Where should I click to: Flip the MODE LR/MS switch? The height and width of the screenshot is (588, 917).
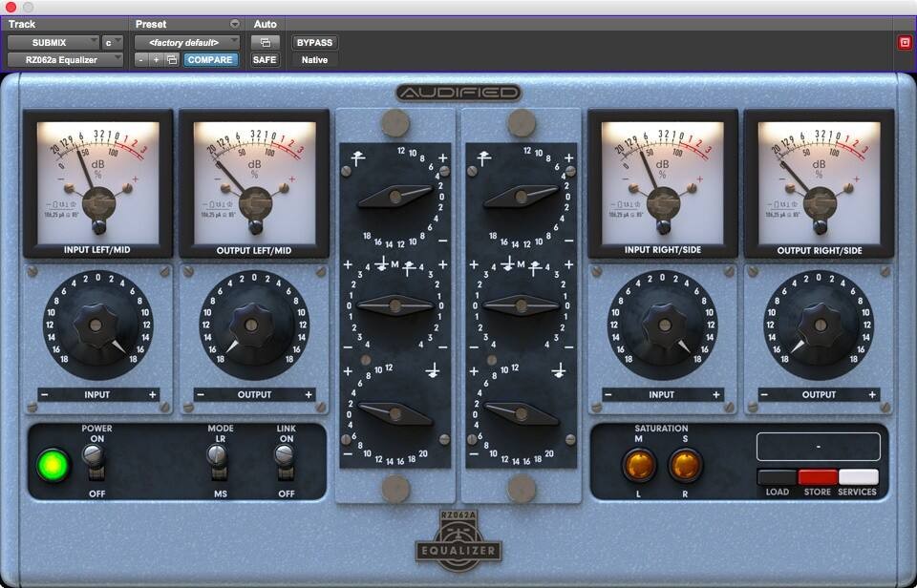[219, 462]
